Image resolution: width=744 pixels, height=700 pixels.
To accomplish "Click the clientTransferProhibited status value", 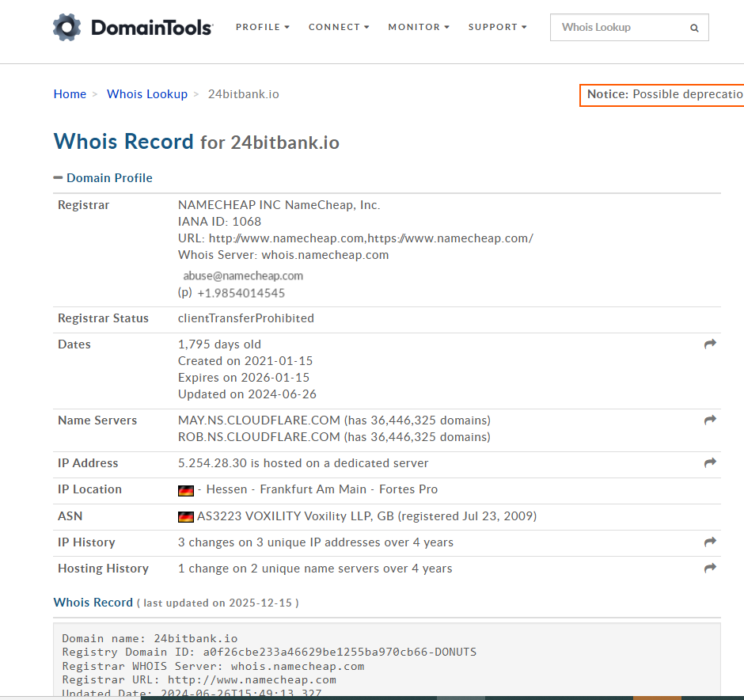I will (246, 318).
